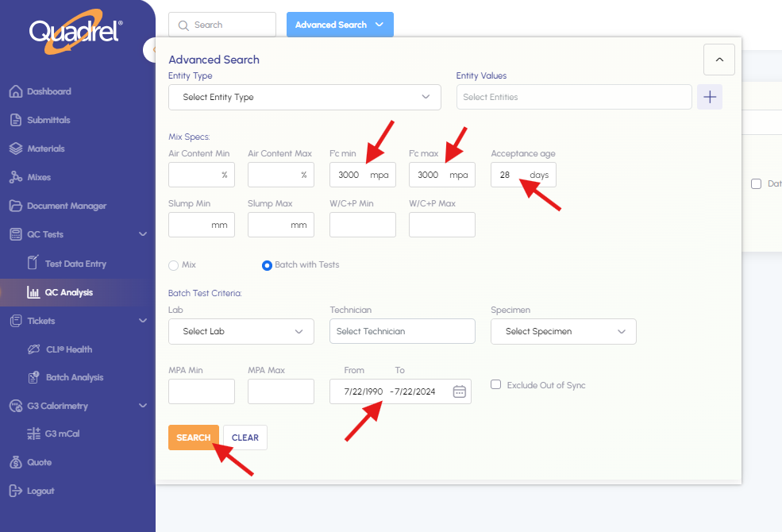782x532 pixels.
Task: Select the Mix radio button
Action: [173, 265]
